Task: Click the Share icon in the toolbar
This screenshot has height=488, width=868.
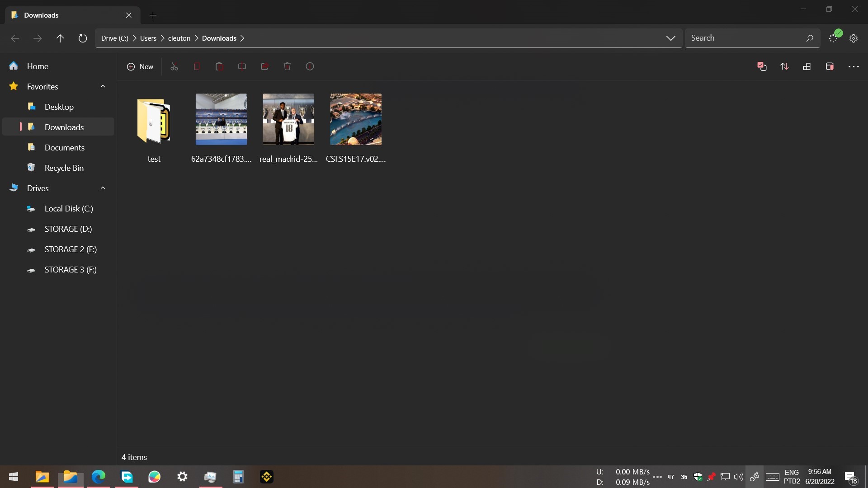Action: (x=264, y=66)
